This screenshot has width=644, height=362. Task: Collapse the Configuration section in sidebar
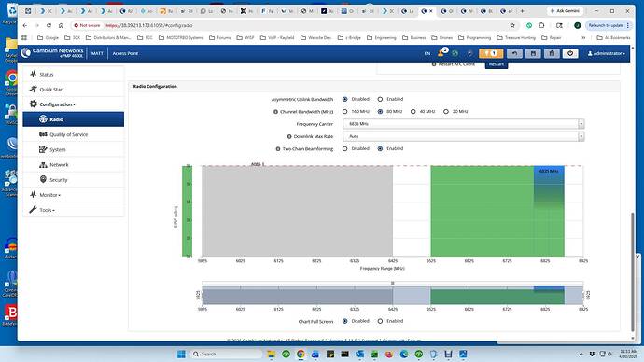(74, 104)
